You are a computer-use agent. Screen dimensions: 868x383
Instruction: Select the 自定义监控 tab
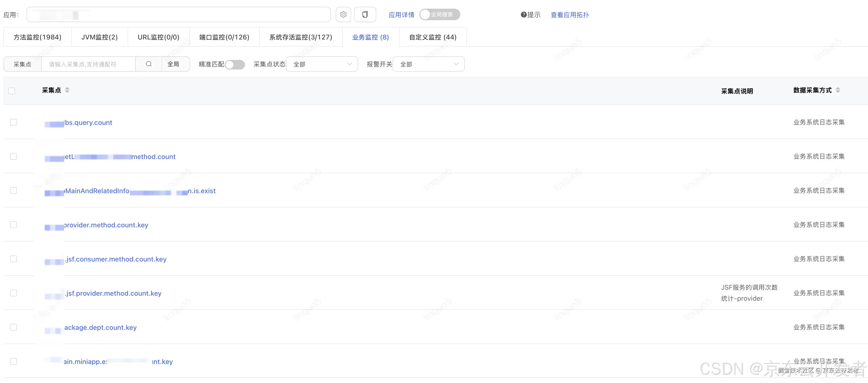[433, 37]
